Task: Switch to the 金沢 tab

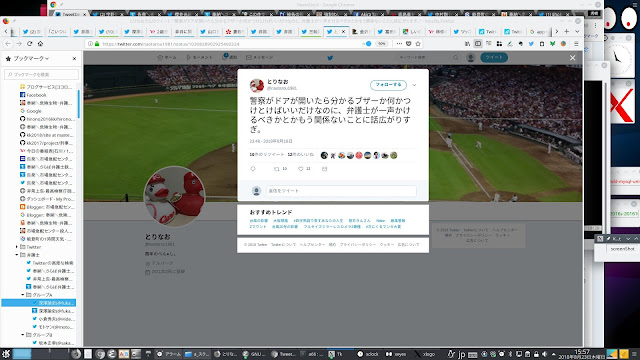Action: click(x=361, y=31)
